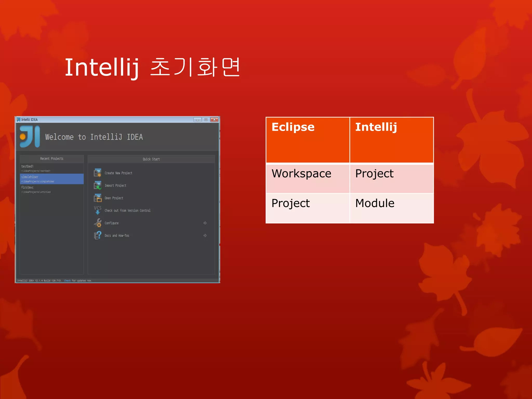Maximize the IntelliJ IDEA window
The width and height of the screenshot is (532, 399).
click(206, 119)
